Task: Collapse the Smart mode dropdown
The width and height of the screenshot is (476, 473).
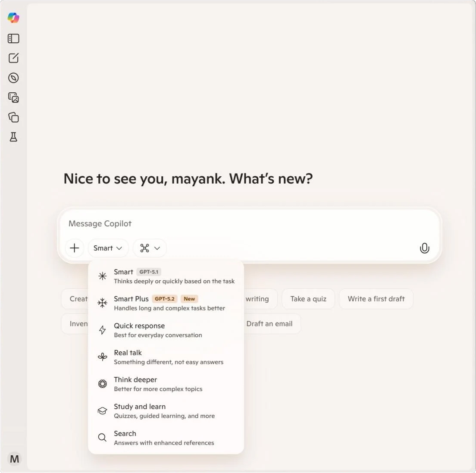Action: click(x=108, y=248)
